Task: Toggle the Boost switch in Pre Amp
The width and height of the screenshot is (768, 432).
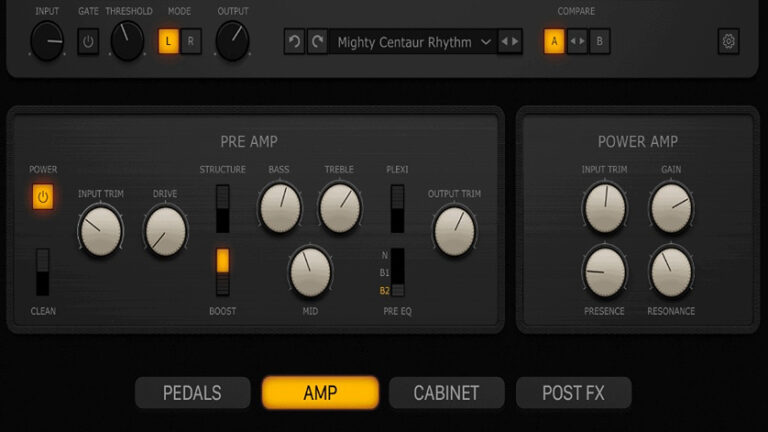Action: click(222, 272)
